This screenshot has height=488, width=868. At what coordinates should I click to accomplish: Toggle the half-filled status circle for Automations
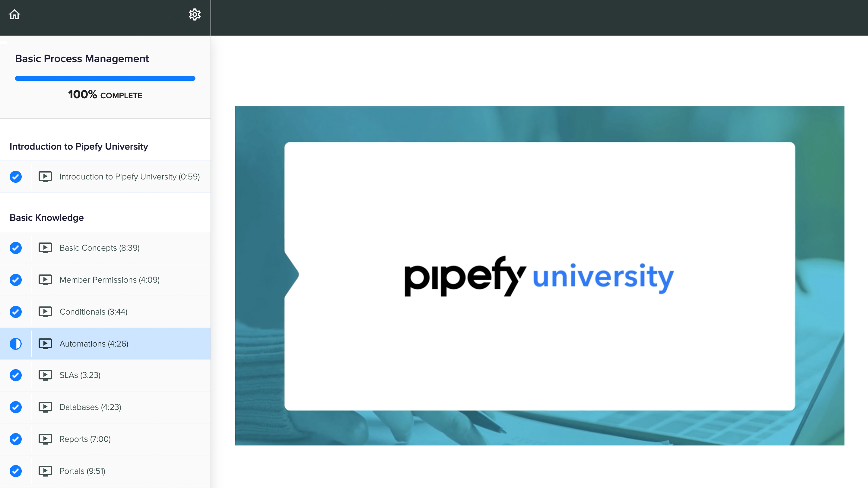click(x=15, y=344)
